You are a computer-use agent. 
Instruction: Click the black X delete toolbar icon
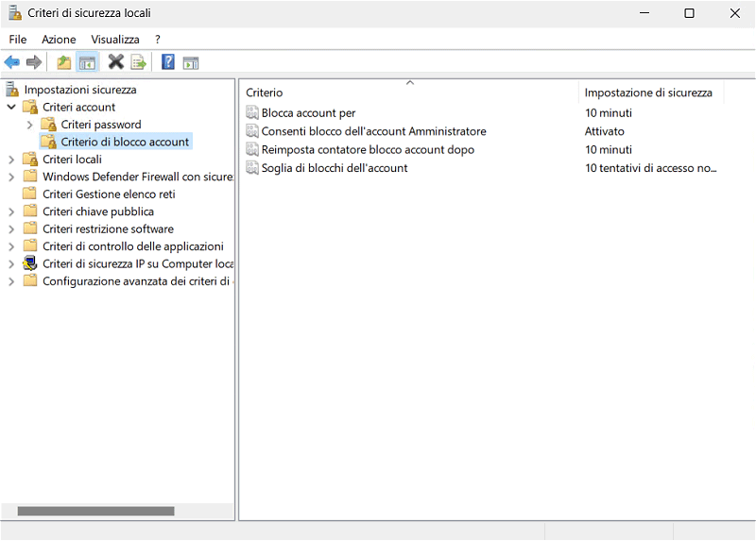tap(115, 61)
